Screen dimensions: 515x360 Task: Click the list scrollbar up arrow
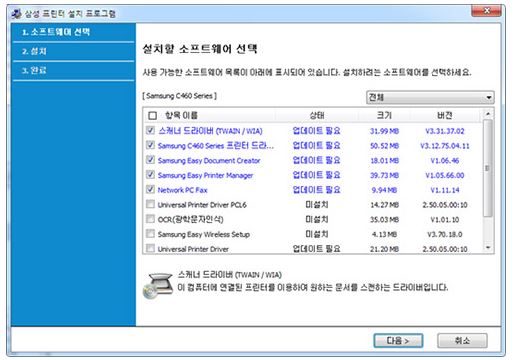(x=488, y=114)
